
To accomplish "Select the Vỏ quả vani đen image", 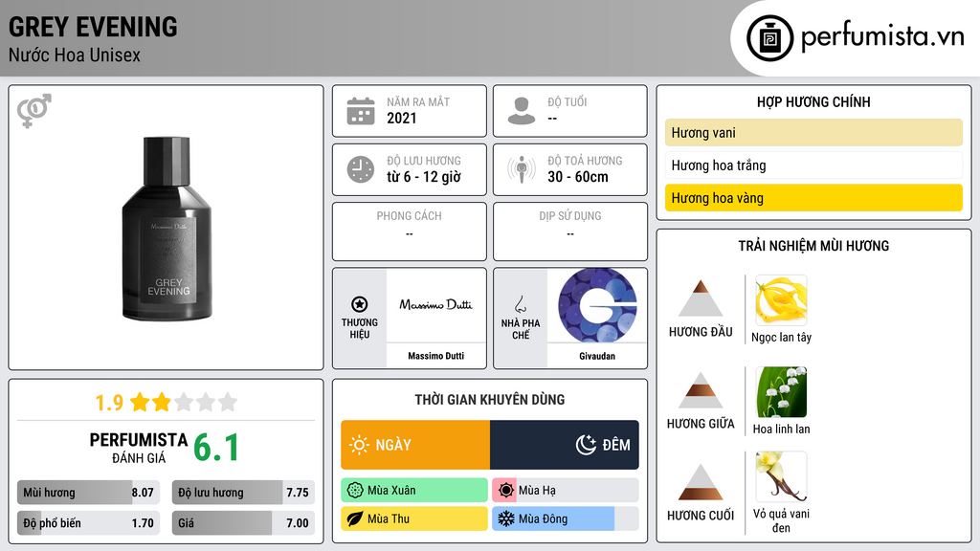I will pyautogui.click(x=781, y=476).
